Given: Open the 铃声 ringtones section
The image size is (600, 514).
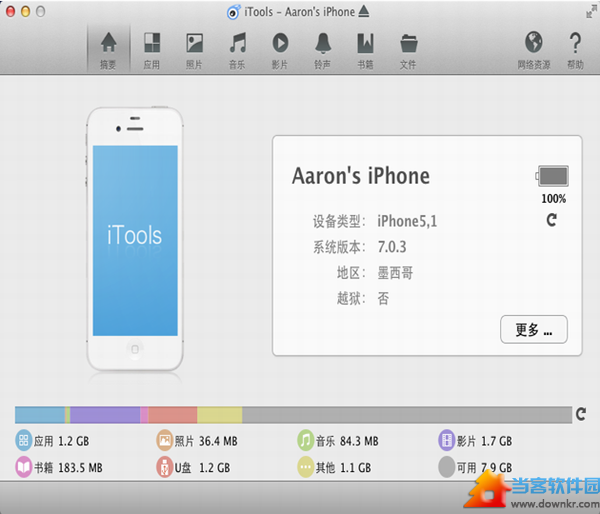Looking at the screenshot, I should 323,49.
